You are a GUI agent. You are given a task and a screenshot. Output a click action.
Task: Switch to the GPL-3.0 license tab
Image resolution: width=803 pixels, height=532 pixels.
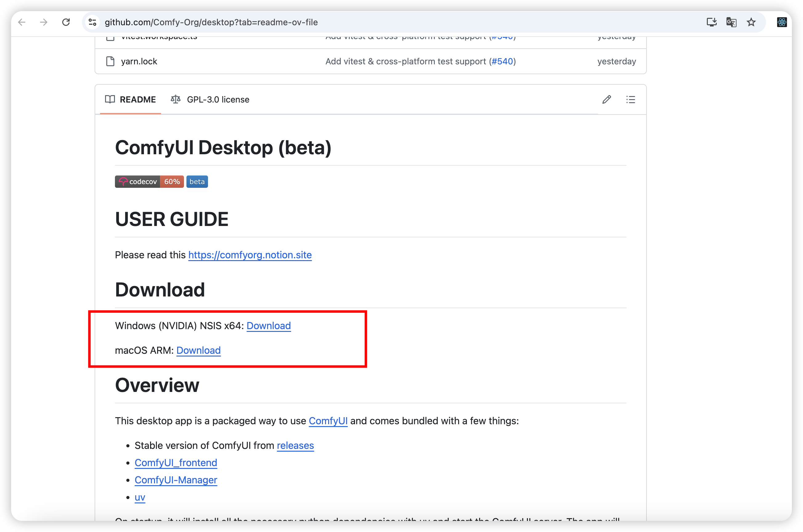[210, 99]
